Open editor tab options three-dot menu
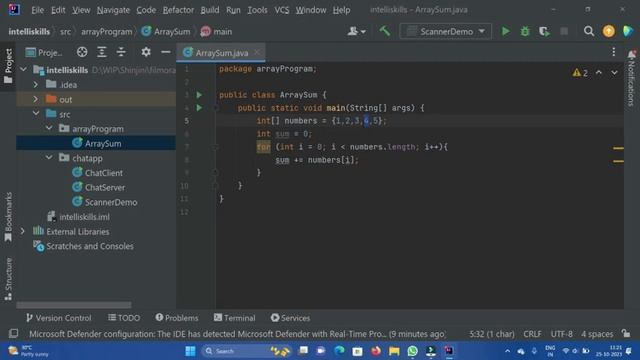Screen dimensions: 640x360 click(x=613, y=52)
